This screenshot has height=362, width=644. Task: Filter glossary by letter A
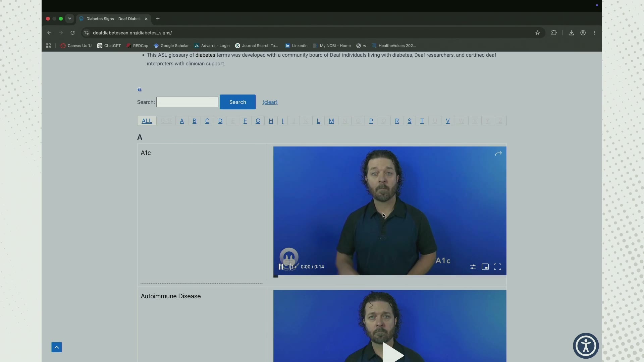[182, 121]
